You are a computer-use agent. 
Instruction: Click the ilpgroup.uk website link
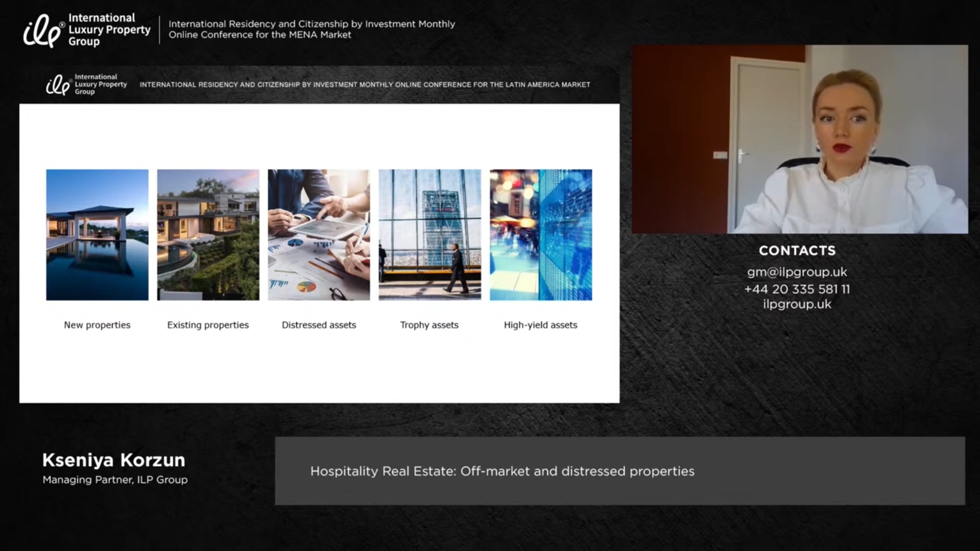[x=797, y=305]
